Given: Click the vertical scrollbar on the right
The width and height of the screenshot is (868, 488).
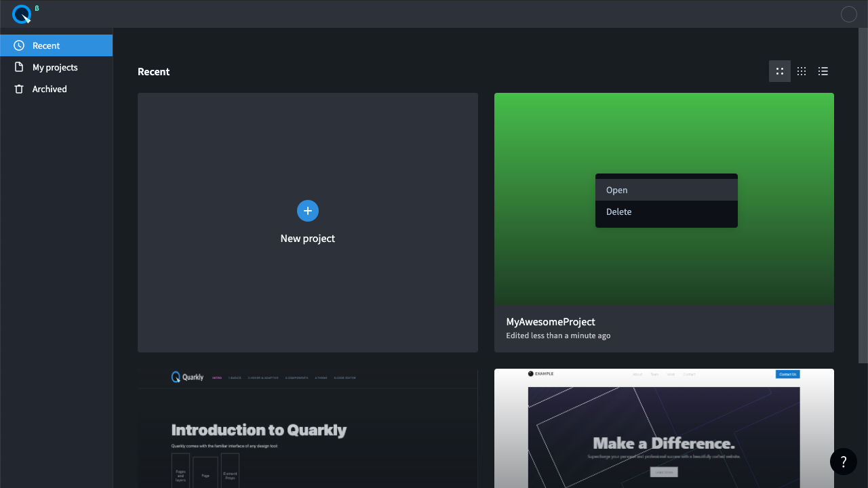Looking at the screenshot, I should 863,195.
